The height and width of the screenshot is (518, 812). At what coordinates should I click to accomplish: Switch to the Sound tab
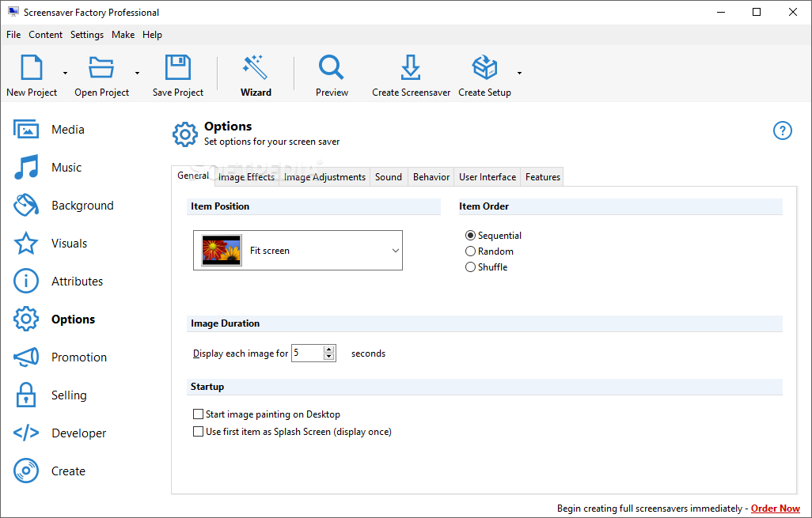389,177
